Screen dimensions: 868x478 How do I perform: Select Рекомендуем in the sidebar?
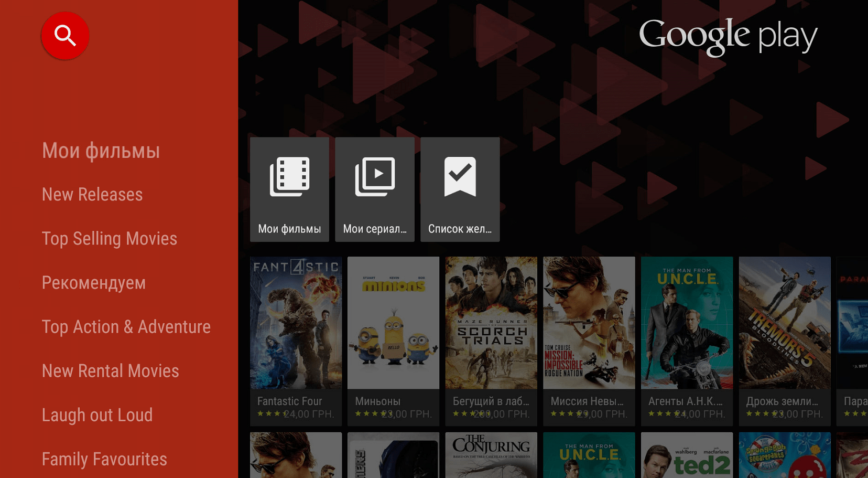click(94, 283)
